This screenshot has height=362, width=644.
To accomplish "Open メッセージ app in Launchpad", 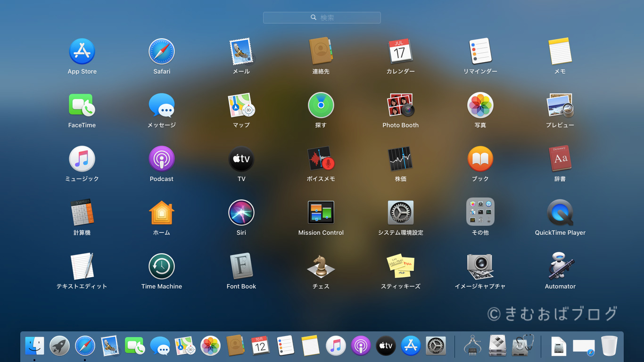I will click(x=162, y=105).
